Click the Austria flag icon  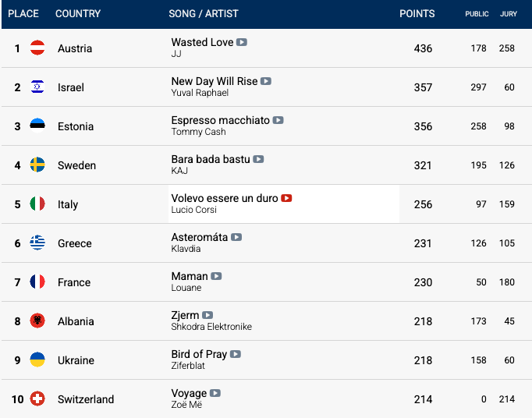[x=37, y=48]
